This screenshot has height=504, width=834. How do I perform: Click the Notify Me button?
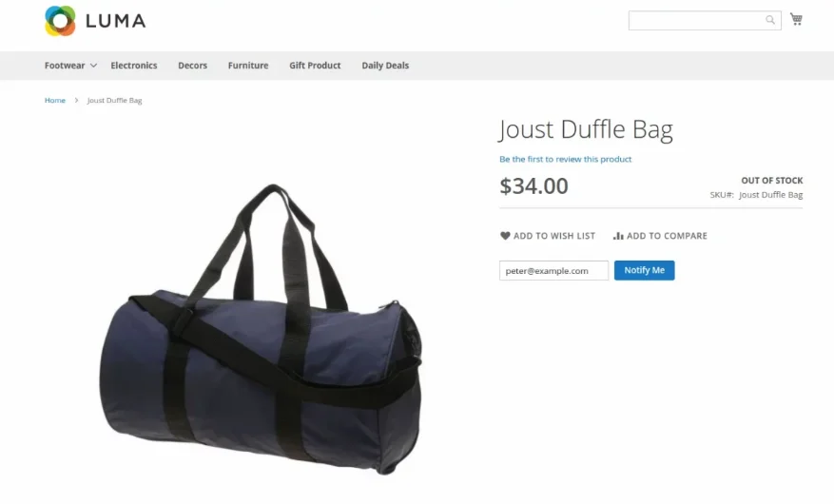coord(644,270)
